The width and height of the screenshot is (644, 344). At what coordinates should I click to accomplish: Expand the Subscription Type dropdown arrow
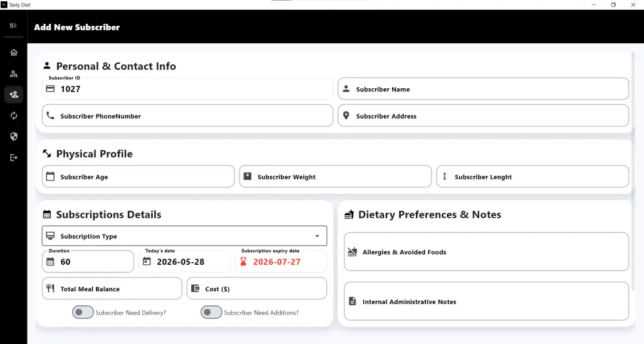click(317, 236)
